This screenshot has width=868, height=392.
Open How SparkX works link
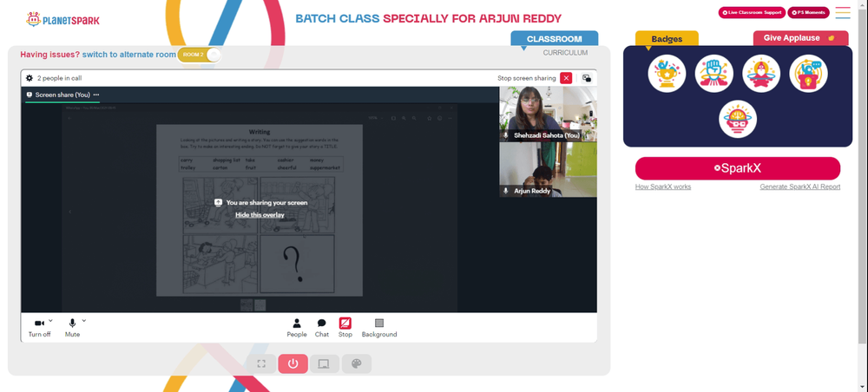[x=662, y=186]
